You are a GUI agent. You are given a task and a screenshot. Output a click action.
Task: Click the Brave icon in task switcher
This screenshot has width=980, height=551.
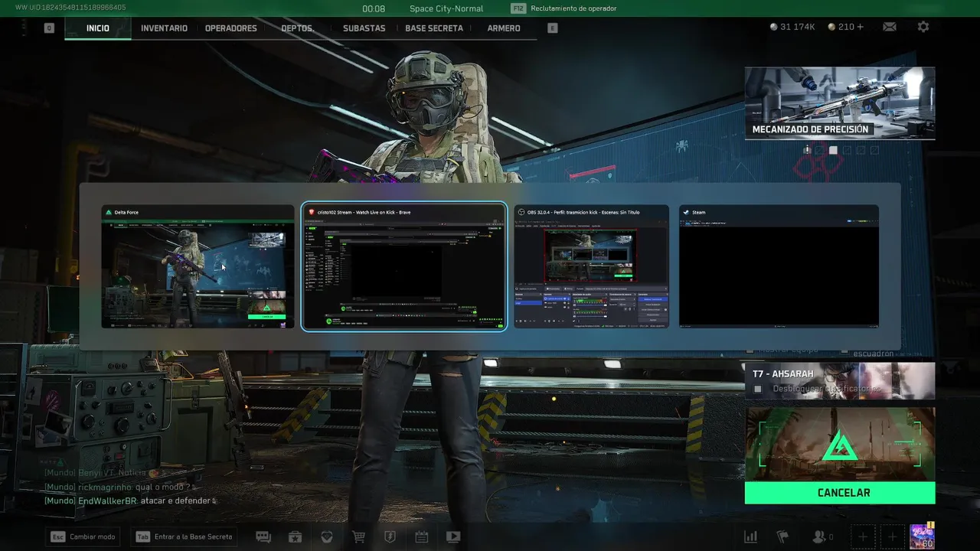[x=312, y=212]
